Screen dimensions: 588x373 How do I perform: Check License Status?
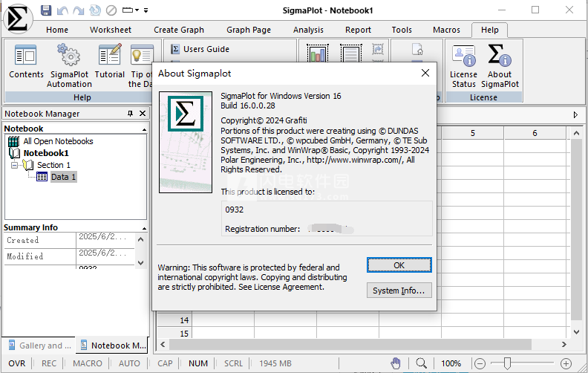coord(463,66)
